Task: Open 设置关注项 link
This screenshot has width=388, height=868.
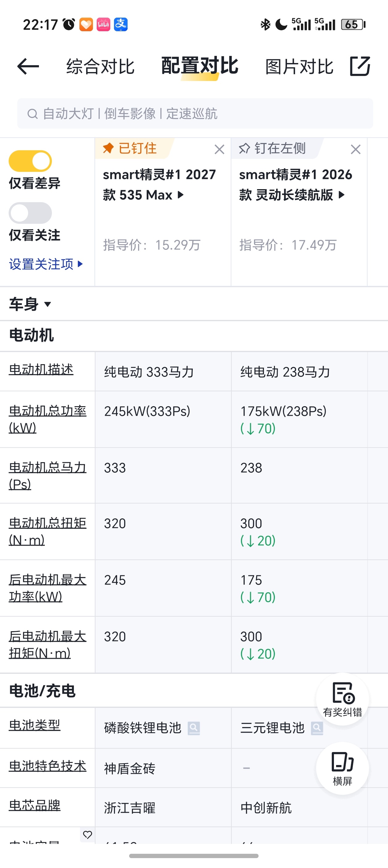Action: coord(46,264)
